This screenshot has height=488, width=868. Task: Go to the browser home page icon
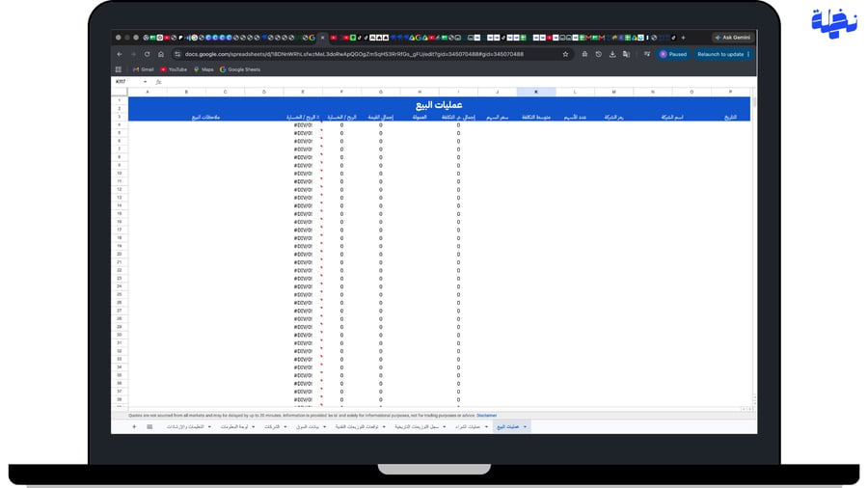(161, 54)
